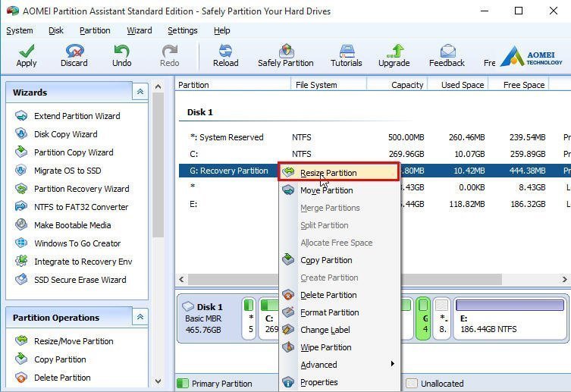Select the G partition block in disk map

click(x=423, y=319)
